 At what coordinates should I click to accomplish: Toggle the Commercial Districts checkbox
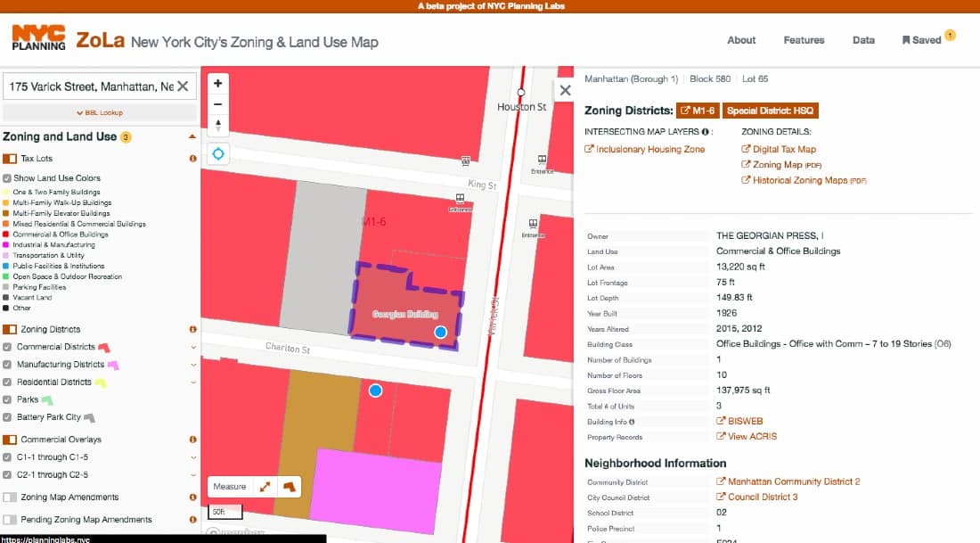[8, 347]
